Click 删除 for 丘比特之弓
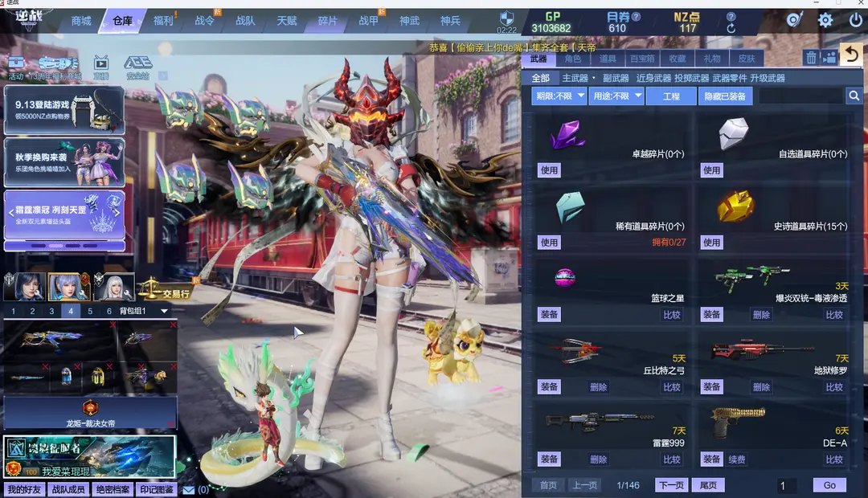 tap(599, 387)
